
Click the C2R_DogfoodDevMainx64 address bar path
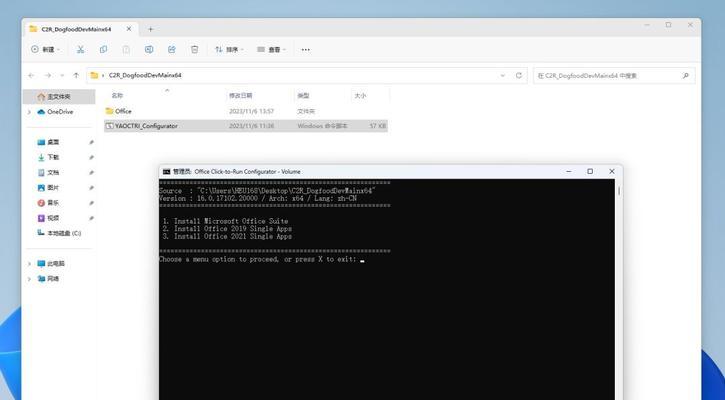click(145, 75)
